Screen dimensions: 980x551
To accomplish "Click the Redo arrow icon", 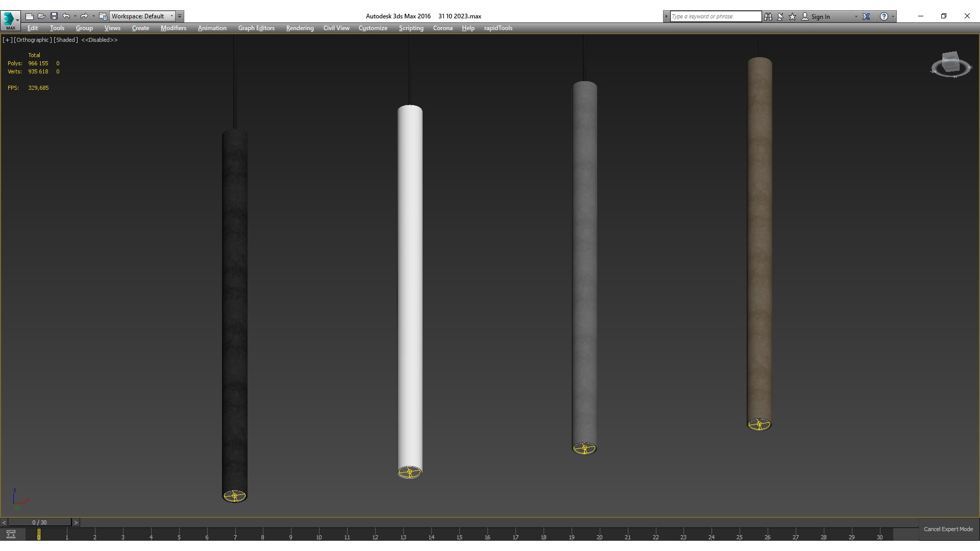I will point(84,16).
